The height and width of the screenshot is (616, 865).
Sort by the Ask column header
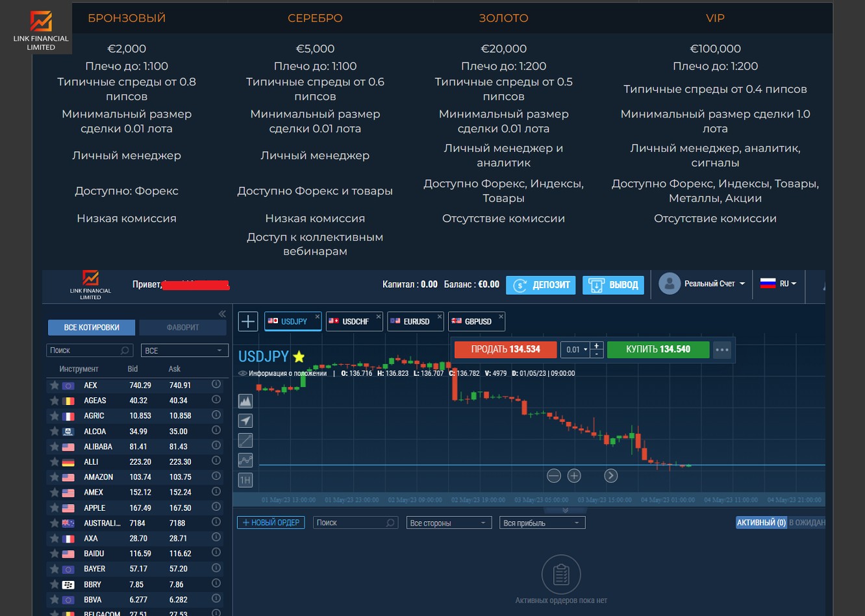coord(175,369)
